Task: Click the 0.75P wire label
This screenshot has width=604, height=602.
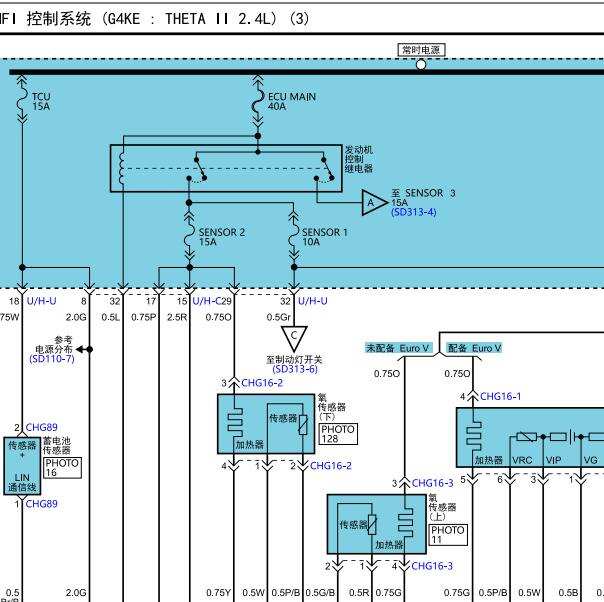Action: click(143, 317)
